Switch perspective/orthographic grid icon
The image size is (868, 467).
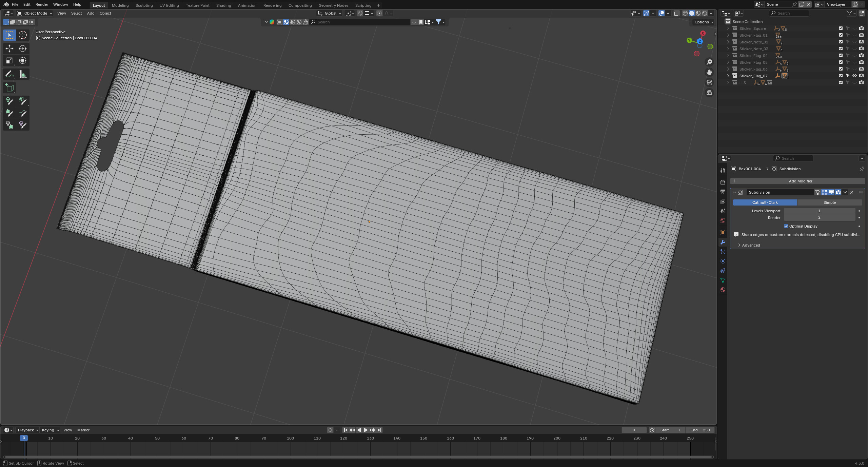709,93
